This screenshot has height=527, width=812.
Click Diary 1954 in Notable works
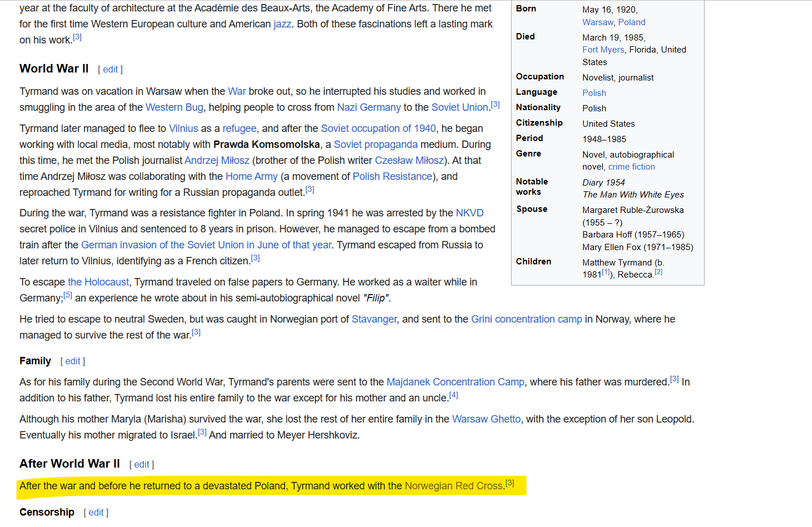coord(604,183)
